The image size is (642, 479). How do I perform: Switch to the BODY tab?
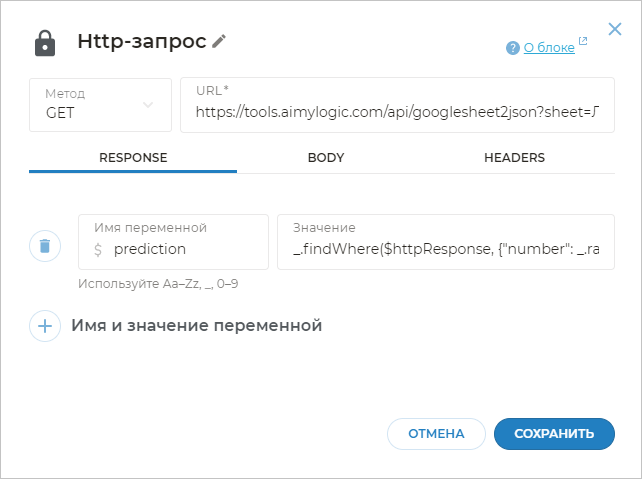(326, 158)
